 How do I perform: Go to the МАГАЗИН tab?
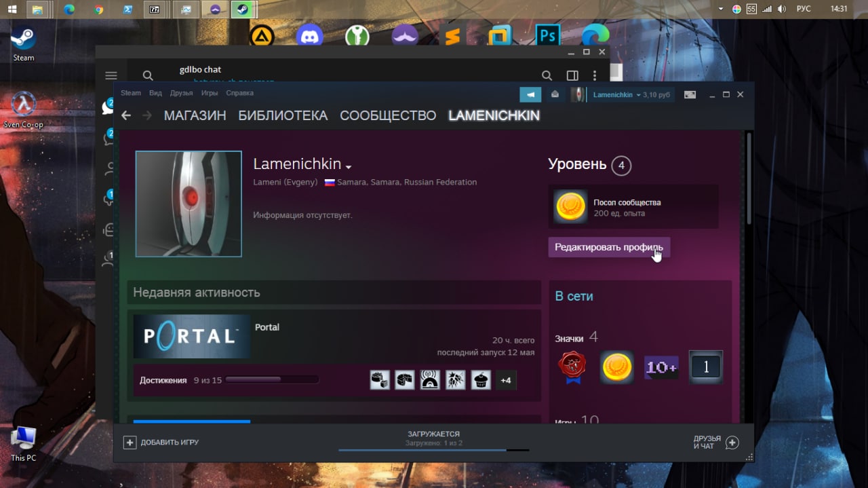(x=195, y=115)
